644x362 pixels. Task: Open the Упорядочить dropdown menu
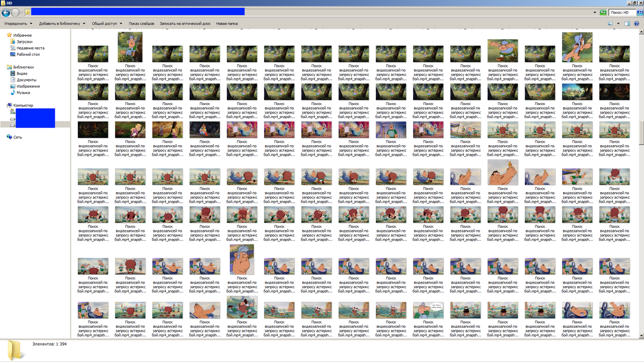click(x=18, y=23)
